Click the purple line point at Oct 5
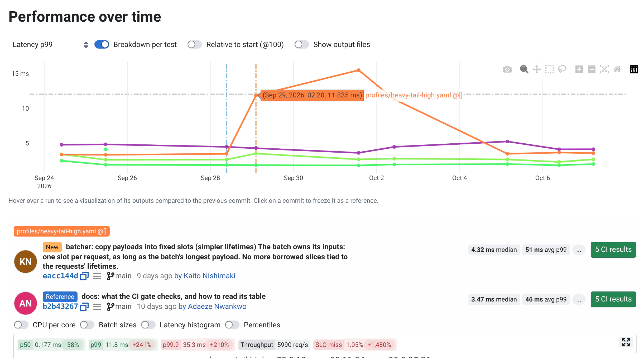 coord(507,142)
